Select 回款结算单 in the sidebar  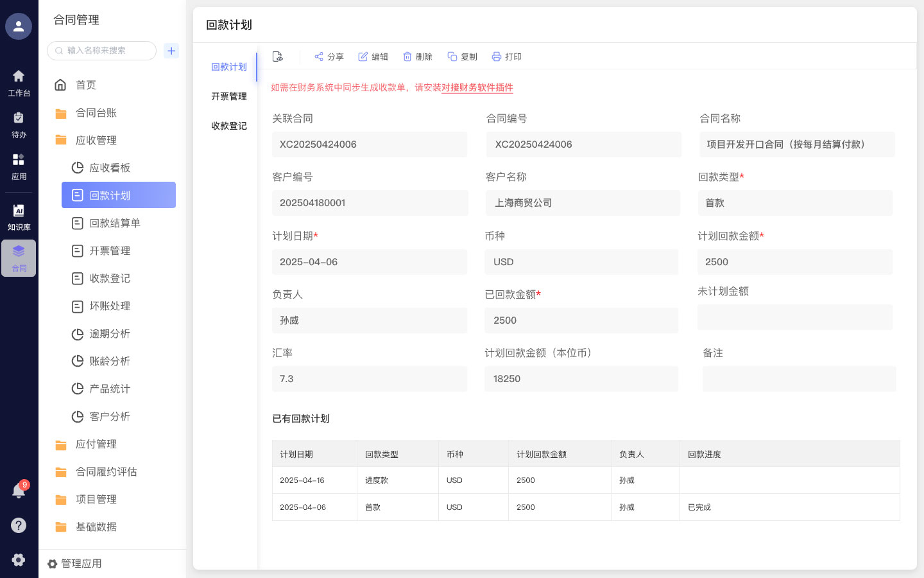(x=114, y=223)
